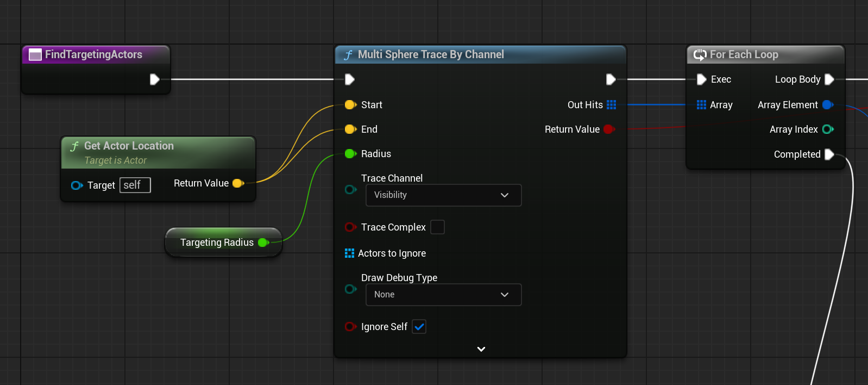This screenshot has height=385, width=868.
Task: Click the Array Index output pin
Action: pos(828,129)
